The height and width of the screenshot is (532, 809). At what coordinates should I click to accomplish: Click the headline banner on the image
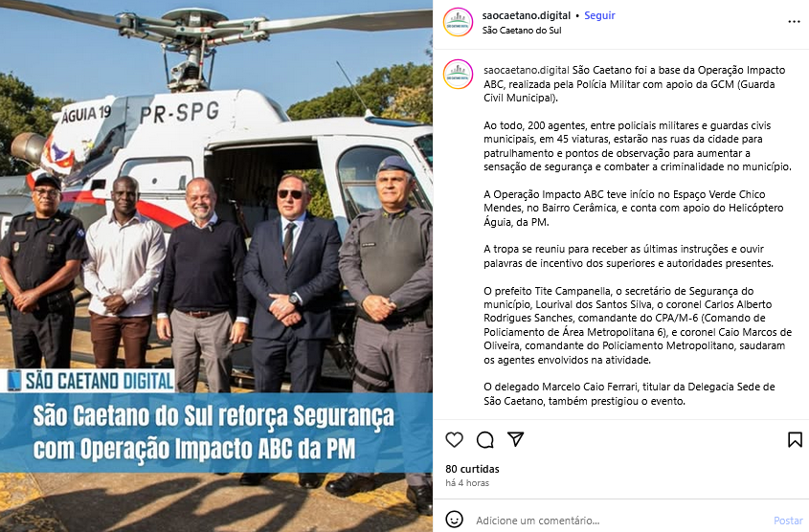coord(216,433)
